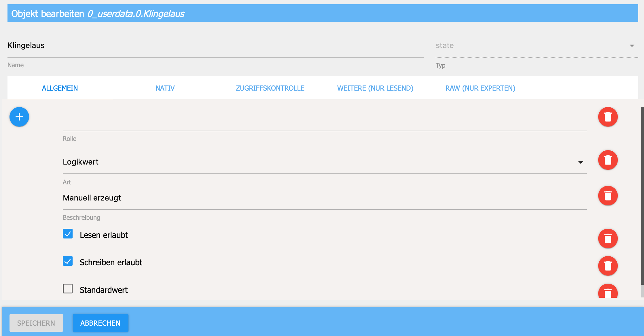
Task: Toggle the Schreiben erlaubt checkbox
Action: tap(68, 261)
